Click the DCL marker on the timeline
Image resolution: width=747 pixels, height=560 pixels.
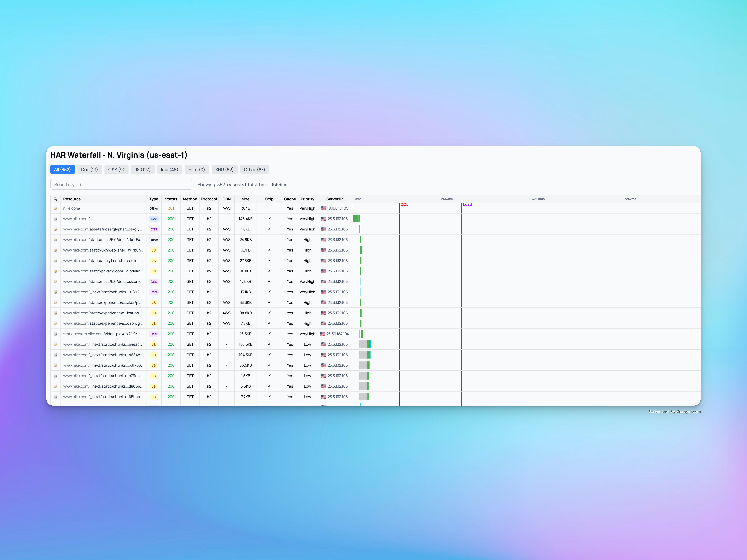[x=404, y=204]
